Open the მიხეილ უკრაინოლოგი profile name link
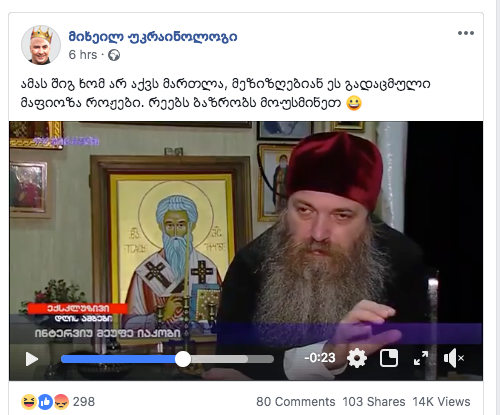500x415 pixels. coord(153,37)
